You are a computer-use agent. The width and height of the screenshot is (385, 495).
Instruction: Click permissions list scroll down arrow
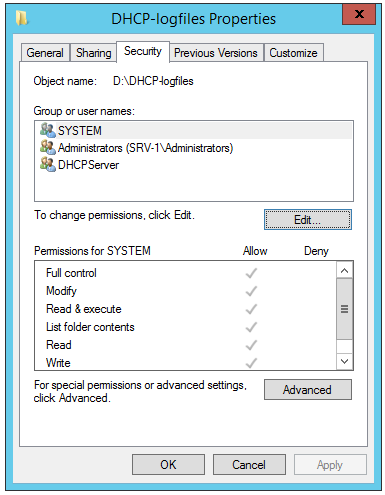click(344, 361)
